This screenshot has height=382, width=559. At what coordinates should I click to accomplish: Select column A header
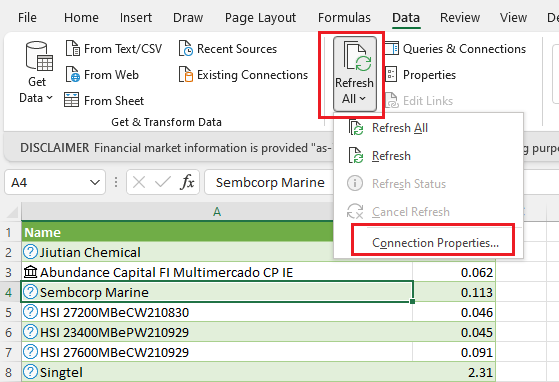point(217,212)
